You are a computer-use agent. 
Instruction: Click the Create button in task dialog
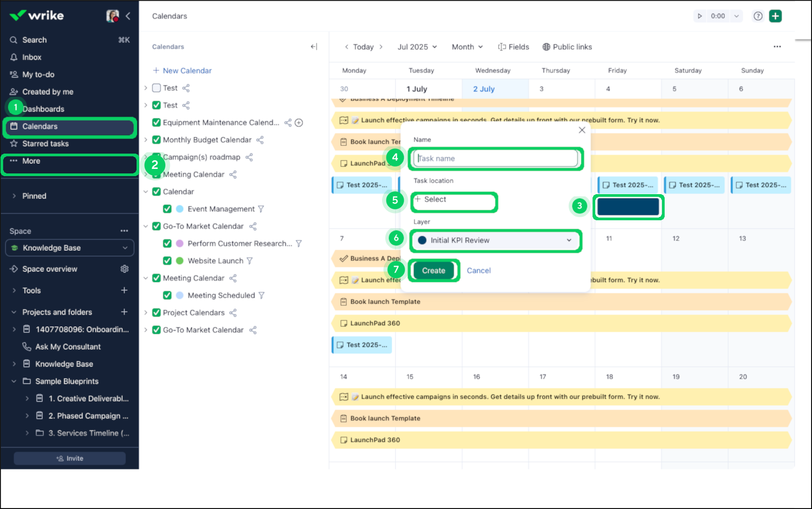point(433,271)
